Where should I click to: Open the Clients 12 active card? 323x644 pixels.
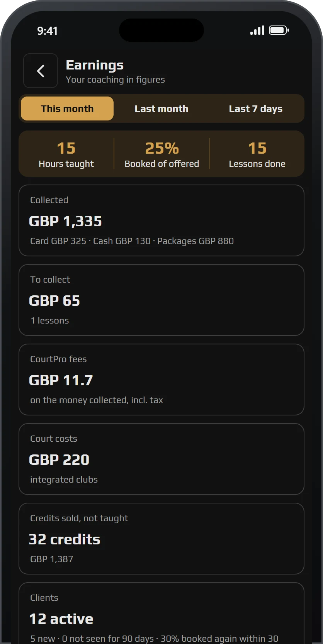pos(161,613)
